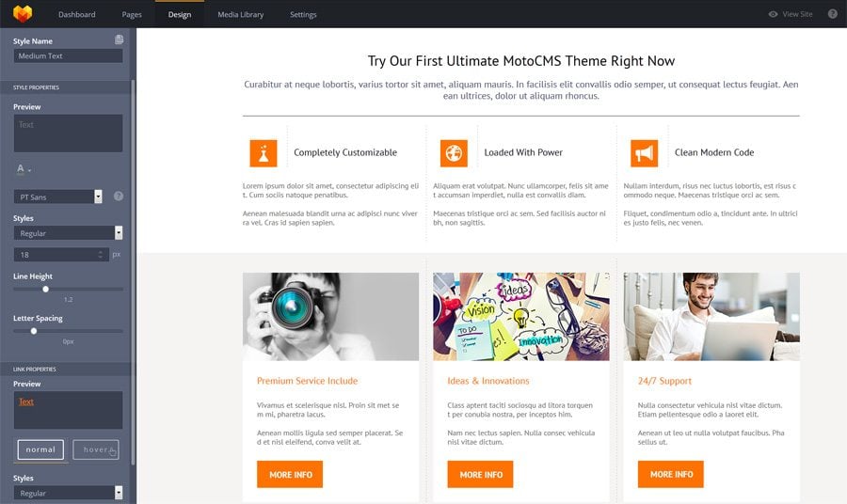Select the hover link state

point(96,449)
